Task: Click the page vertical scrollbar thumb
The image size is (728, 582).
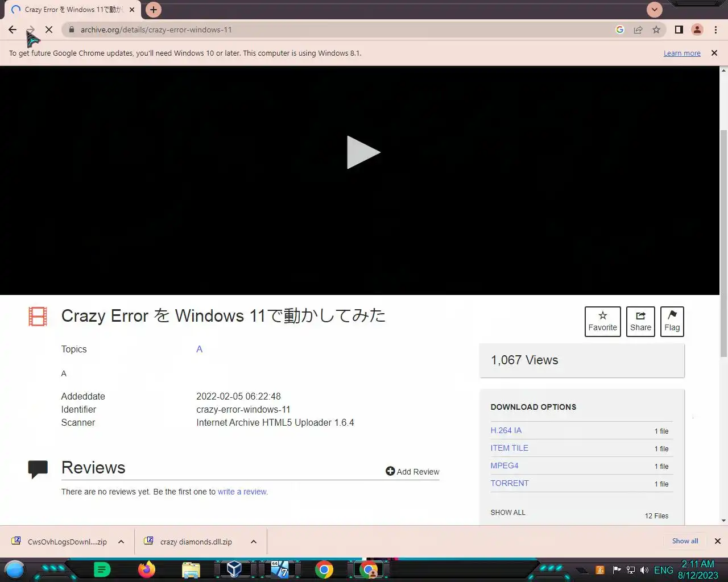Action: point(723,244)
